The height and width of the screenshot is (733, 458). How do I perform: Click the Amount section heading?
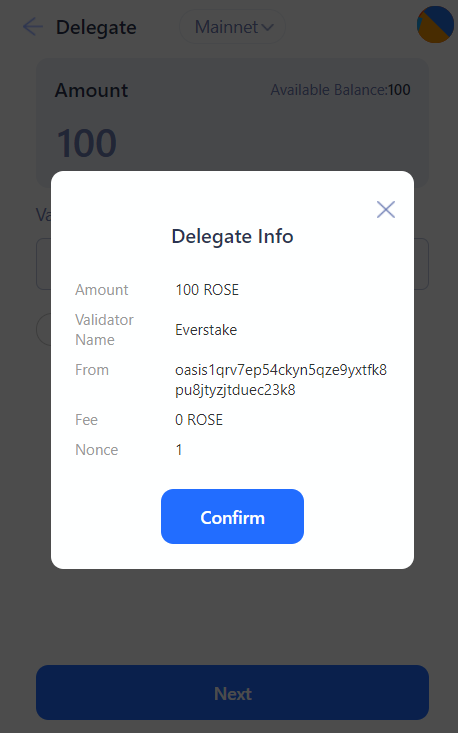point(91,90)
